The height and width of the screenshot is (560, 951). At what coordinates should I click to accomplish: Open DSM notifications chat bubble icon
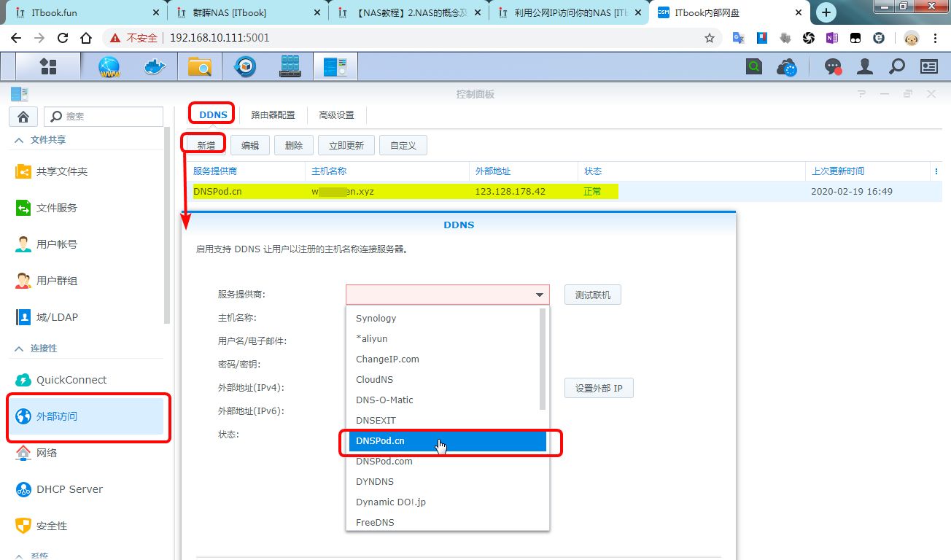(833, 67)
